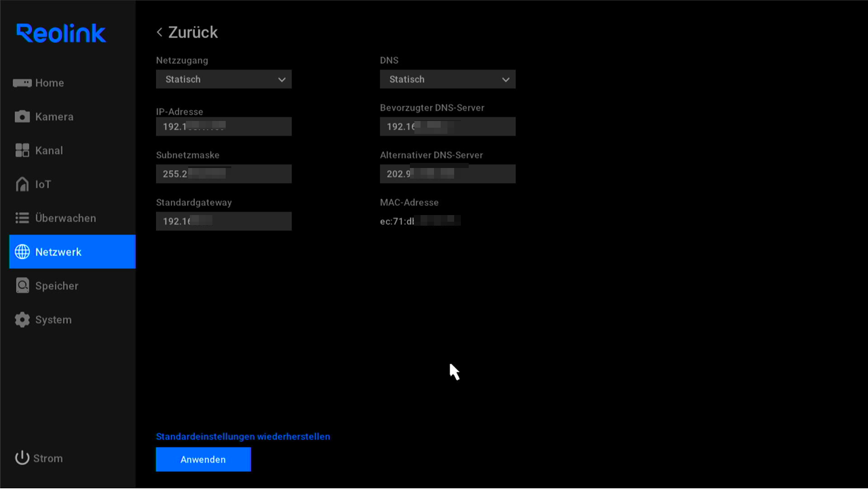Open the Speicher section
The image size is (868, 490).
tap(72, 286)
